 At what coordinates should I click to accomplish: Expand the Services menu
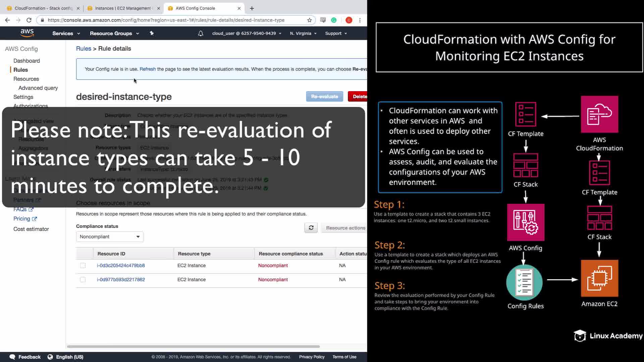[66, 34]
